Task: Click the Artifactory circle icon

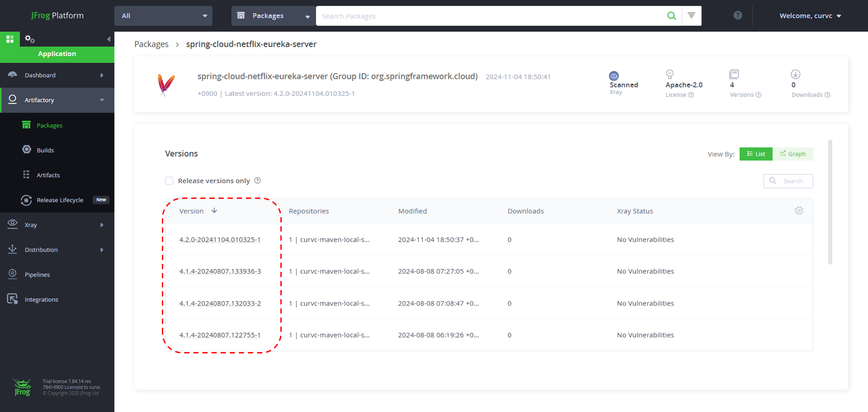Action: 13,99
